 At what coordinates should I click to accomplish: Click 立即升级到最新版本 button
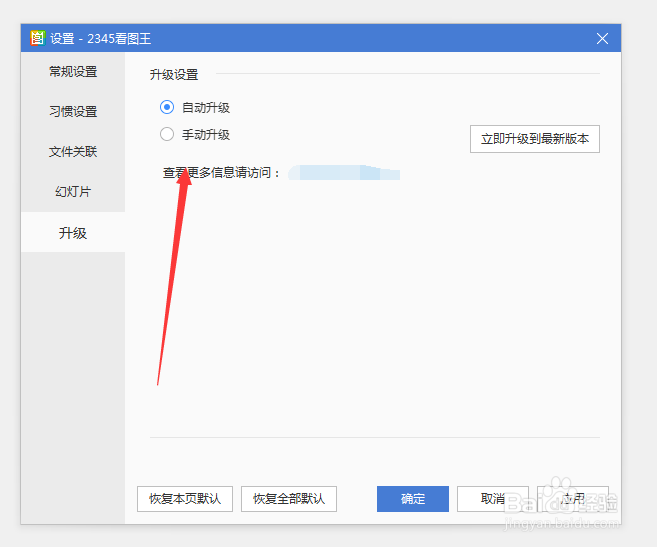tap(535, 139)
